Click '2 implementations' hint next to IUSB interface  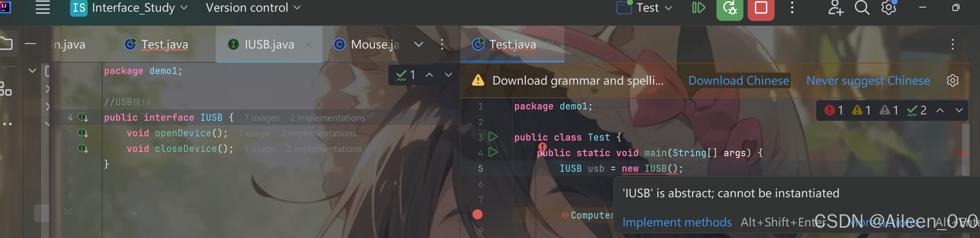click(327, 118)
